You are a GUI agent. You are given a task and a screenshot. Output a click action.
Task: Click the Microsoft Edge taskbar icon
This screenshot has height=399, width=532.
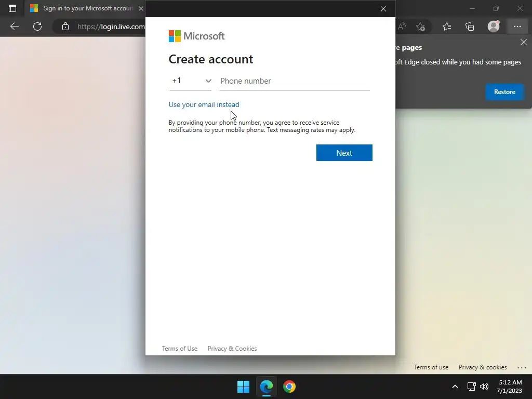pyautogui.click(x=267, y=387)
